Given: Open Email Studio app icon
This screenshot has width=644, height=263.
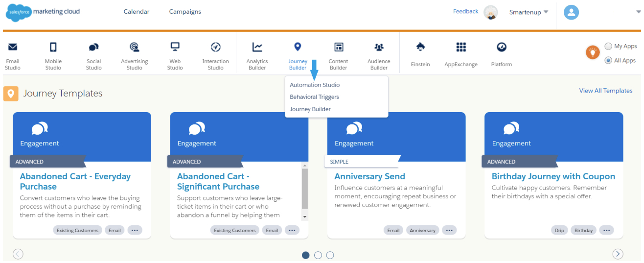Looking at the screenshot, I should (x=13, y=47).
